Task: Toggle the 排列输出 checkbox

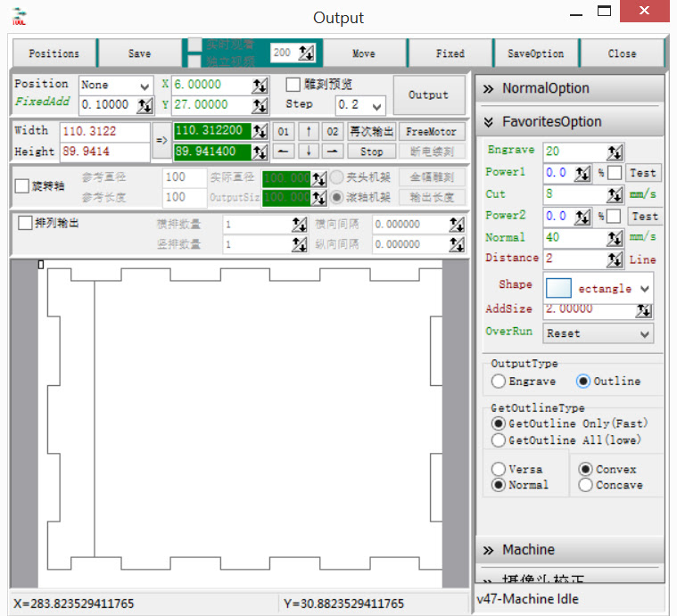Action: coord(25,223)
